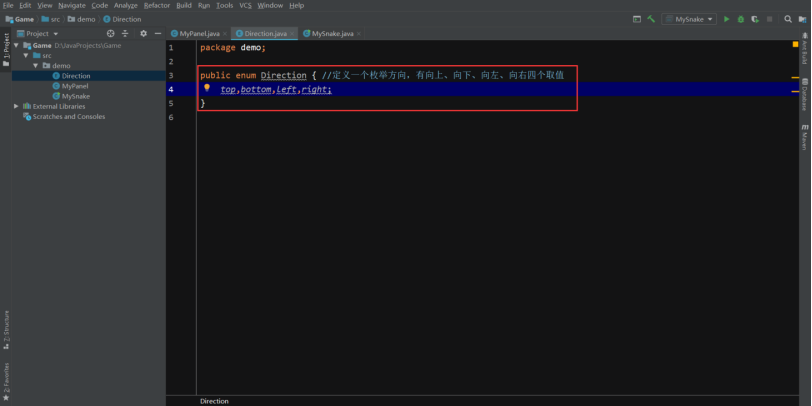This screenshot has width=812, height=406.
Task: Collapse the demo package arrow
Action: point(35,66)
